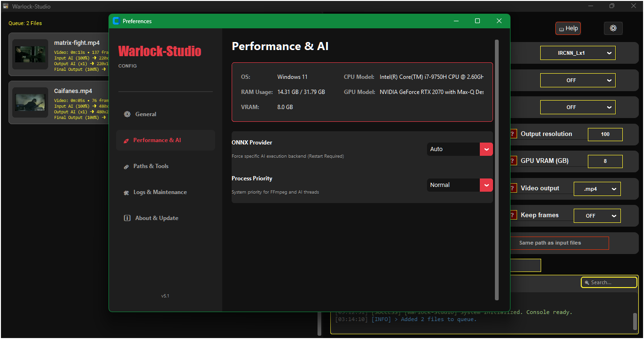
Task: Click the Preferences dialog vertical scrollbar
Action: pyautogui.click(x=496, y=170)
